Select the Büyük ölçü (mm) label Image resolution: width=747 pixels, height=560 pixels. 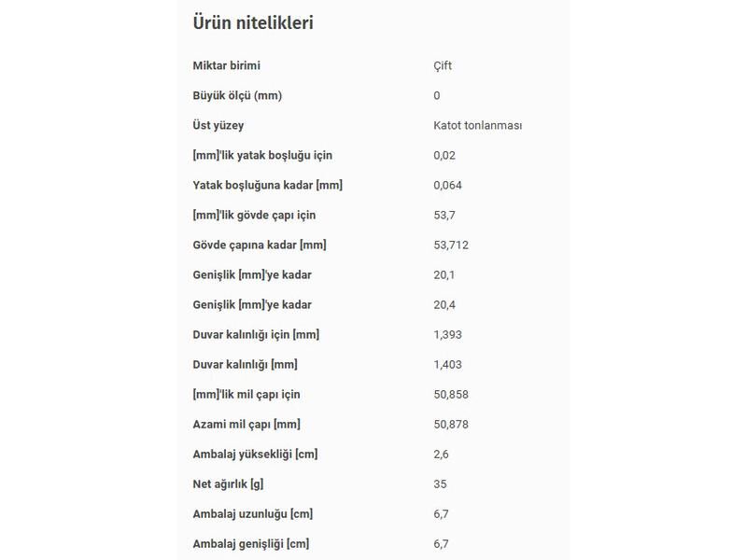pyautogui.click(x=237, y=96)
